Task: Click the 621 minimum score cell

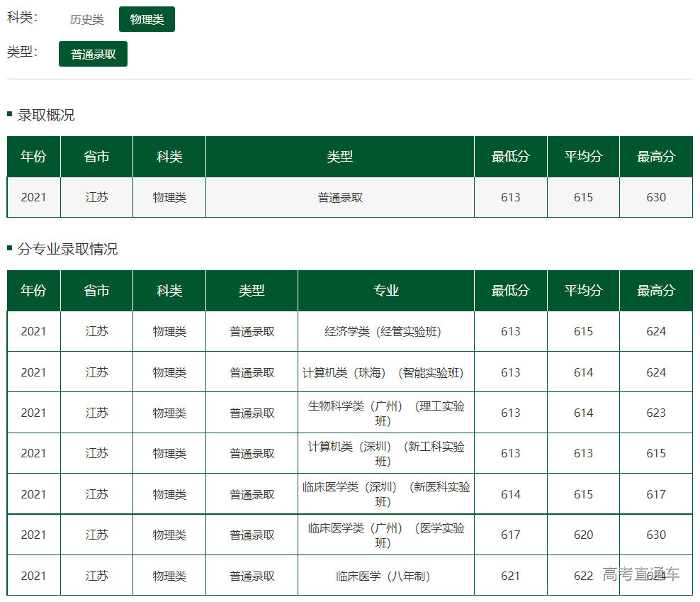Action: pos(510,576)
